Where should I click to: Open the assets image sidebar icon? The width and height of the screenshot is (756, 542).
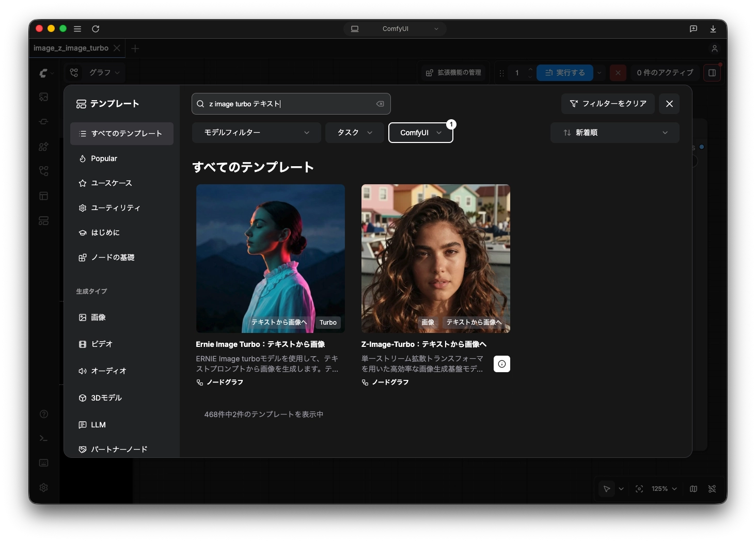44,97
